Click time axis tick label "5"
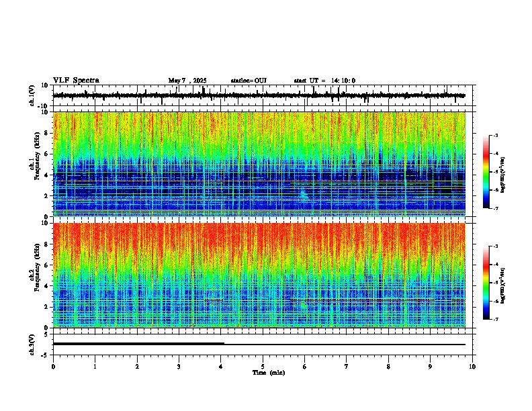This screenshot has width=532, height=411. pyautogui.click(x=263, y=367)
